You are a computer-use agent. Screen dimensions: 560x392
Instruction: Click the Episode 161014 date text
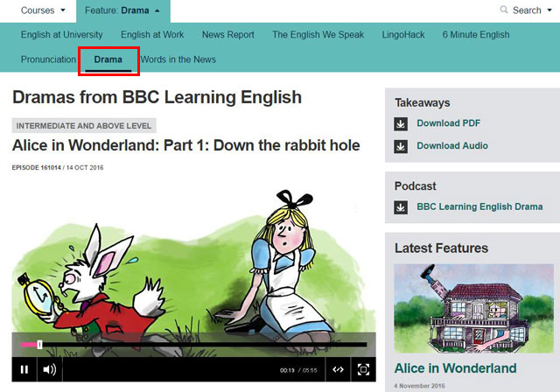(58, 167)
